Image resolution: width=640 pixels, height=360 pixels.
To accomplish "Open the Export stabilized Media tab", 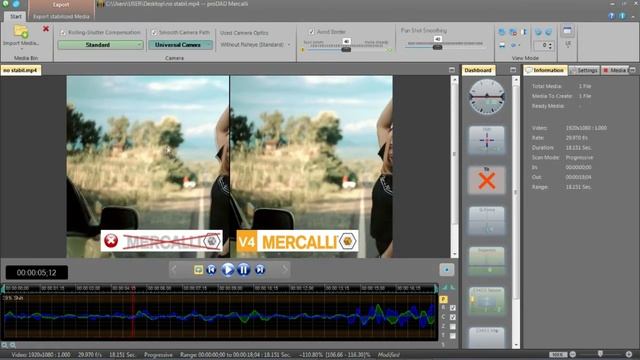I will [x=61, y=17].
